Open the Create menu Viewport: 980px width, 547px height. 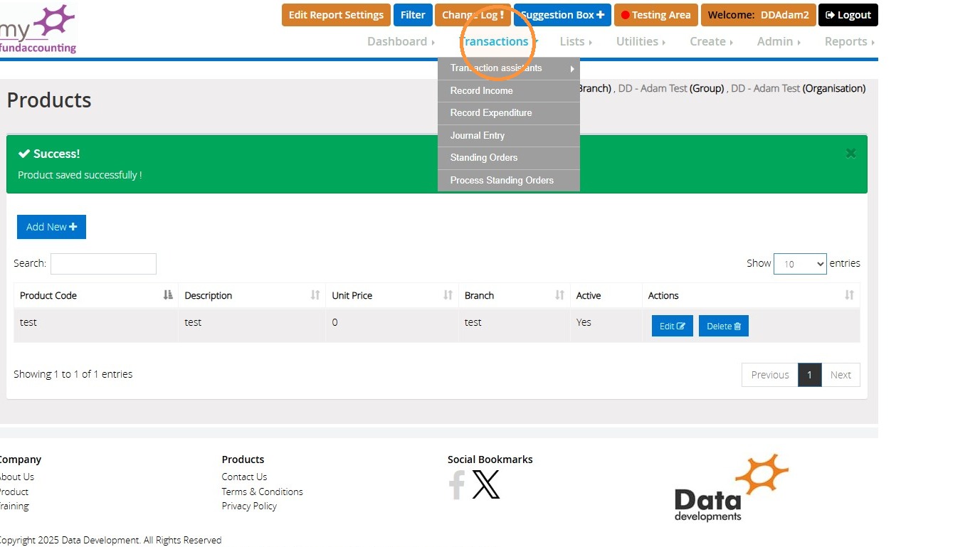click(711, 41)
